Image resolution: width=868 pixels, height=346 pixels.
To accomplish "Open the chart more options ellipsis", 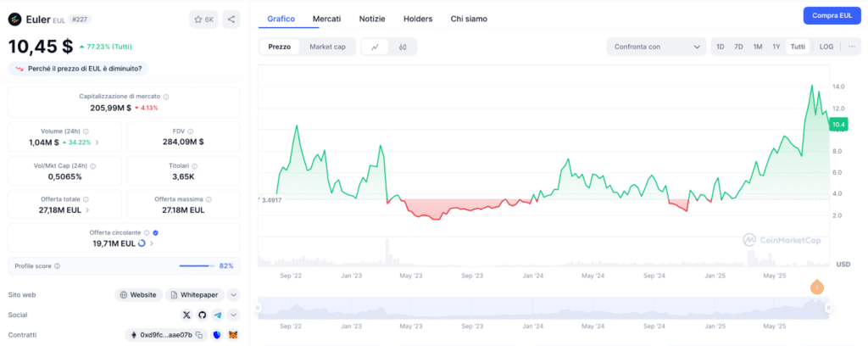I will tap(851, 47).
